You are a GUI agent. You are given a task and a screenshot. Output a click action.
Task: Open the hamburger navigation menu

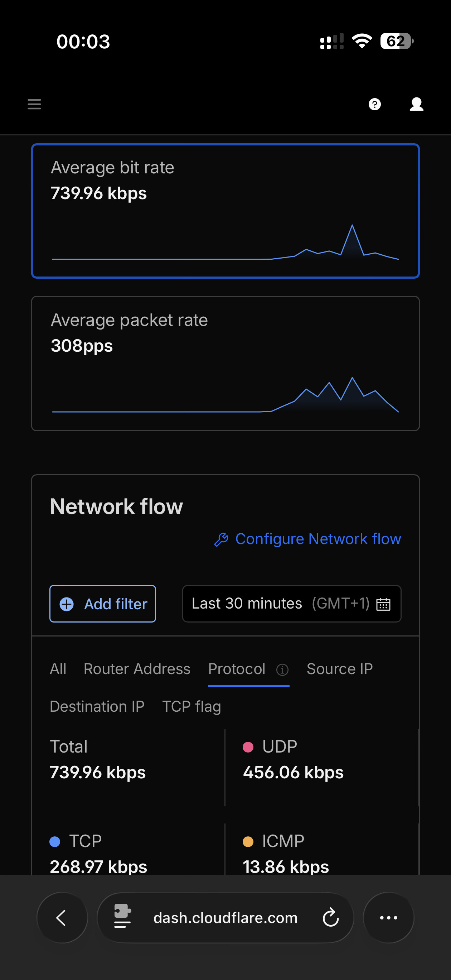point(34,104)
